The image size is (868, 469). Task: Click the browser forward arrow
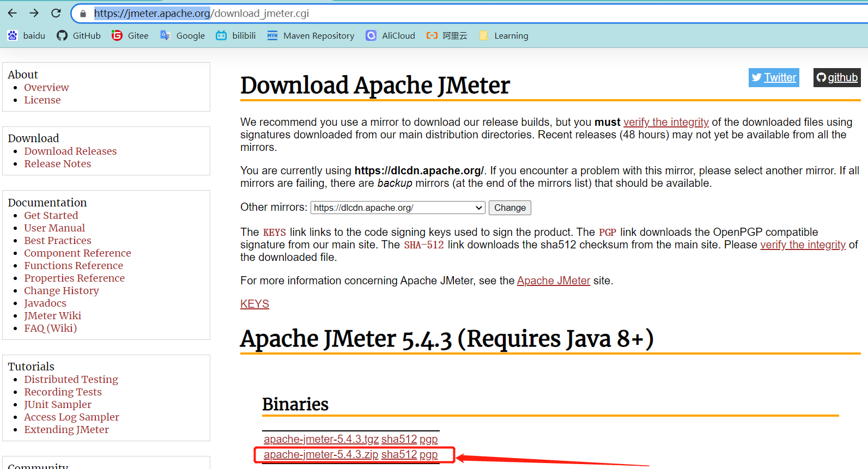34,13
